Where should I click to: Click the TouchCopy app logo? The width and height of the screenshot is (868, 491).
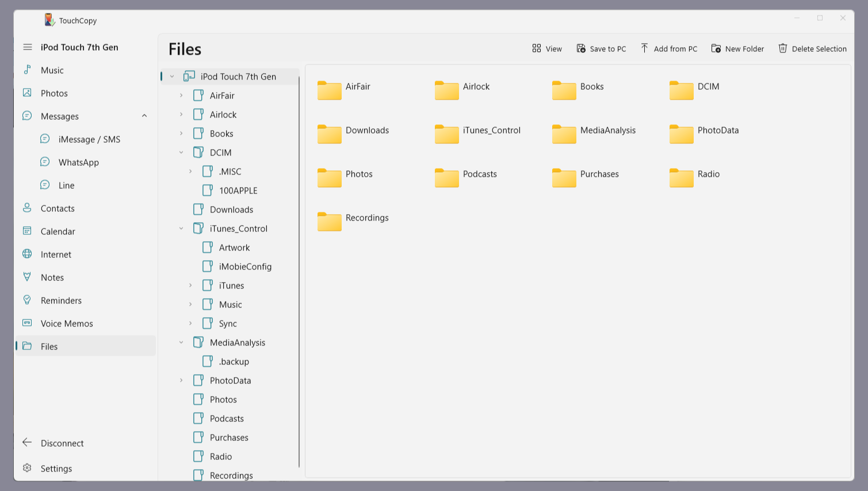49,20
